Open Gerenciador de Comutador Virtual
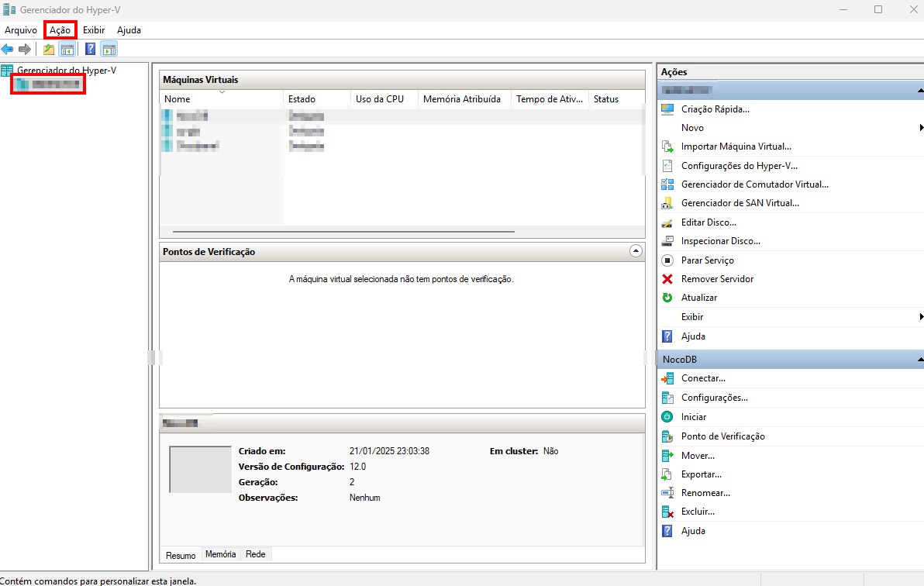Screen dimensions: 924x586 coord(754,184)
